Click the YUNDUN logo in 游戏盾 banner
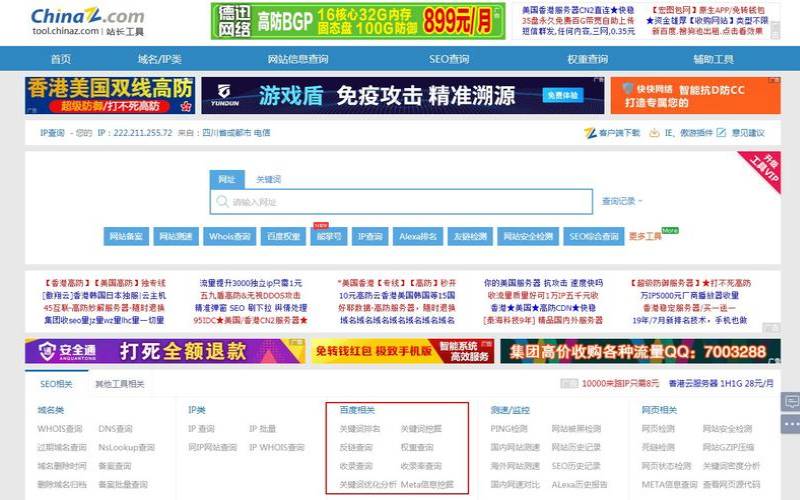Viewport: 800px width, 500px height. click(x=224, y=95)
